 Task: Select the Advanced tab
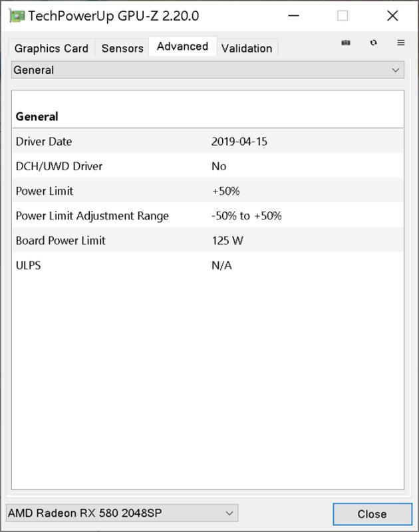182,46
